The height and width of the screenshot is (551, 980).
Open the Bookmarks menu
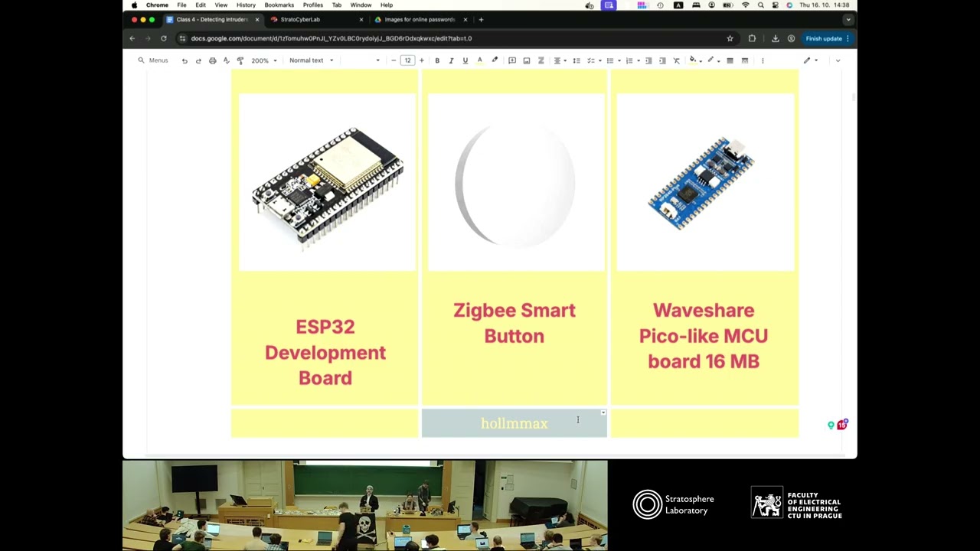pos(279,5)
